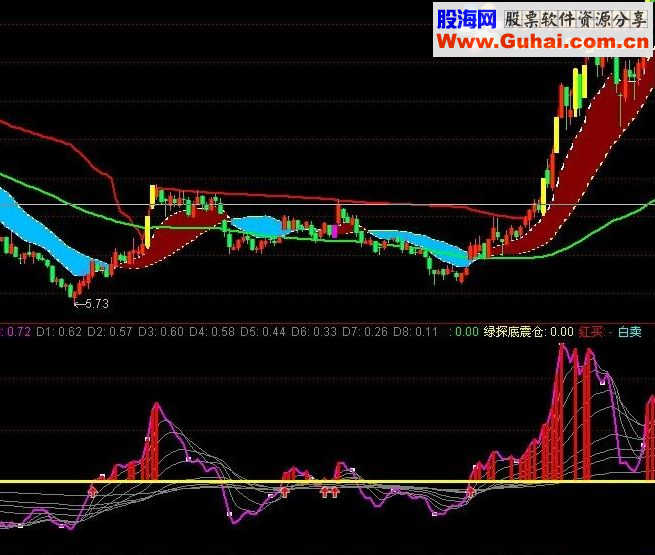The image size is (655, 555).
Task: Click the 红买 legend label
Action: tap(591, 332)
